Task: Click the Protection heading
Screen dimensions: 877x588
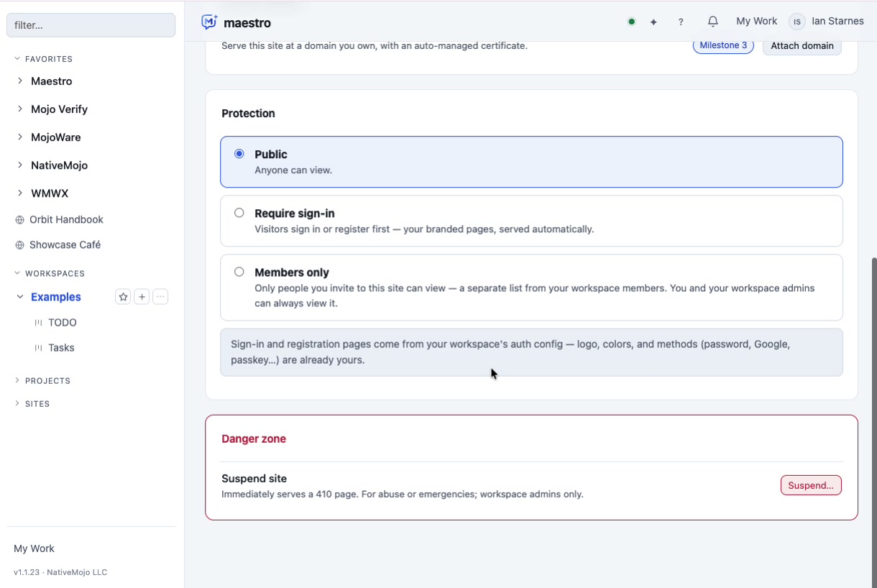Action: coord(248,114)
